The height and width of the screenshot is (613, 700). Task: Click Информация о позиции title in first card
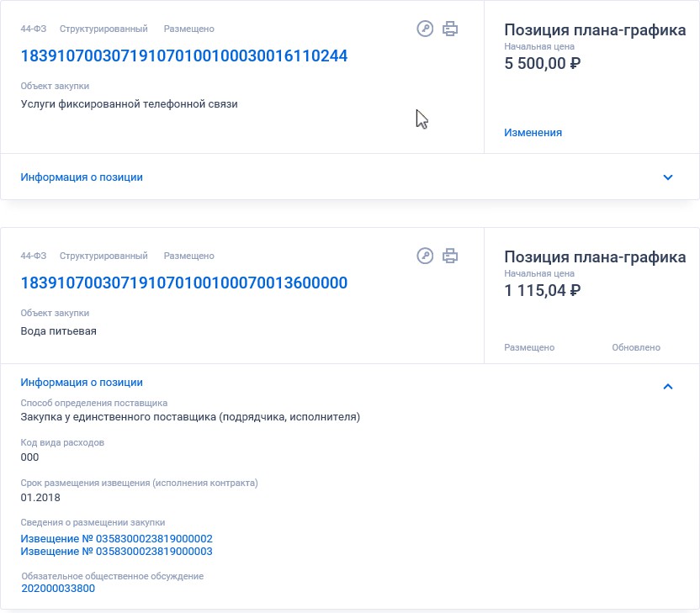tap(82, 177)
